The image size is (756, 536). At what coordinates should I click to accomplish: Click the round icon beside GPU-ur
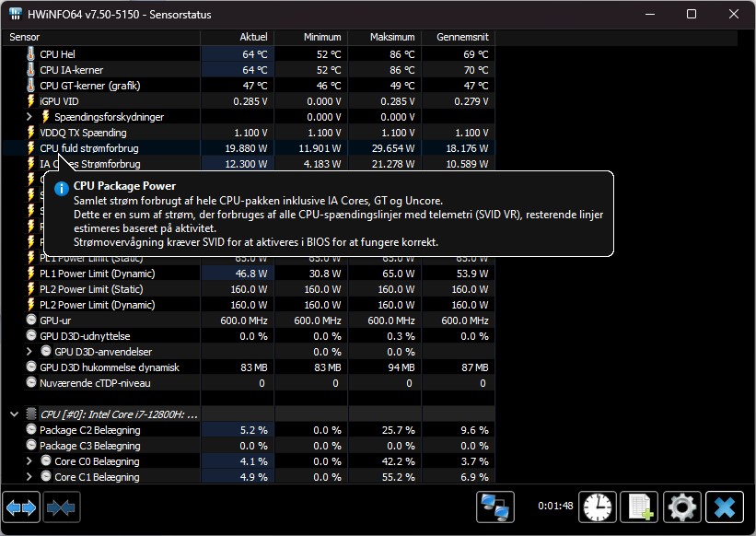pyautogui.click(x=30, y=320)
